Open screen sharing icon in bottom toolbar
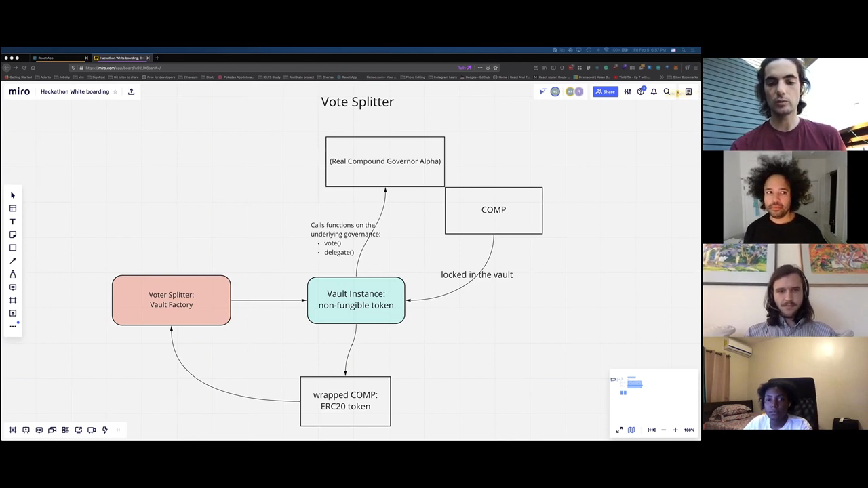 click(79, 430)
